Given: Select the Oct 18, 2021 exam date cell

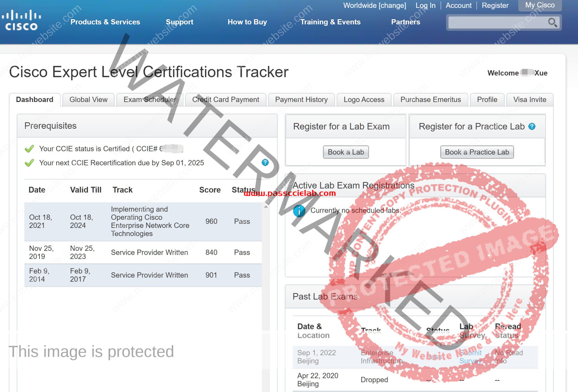Looking at the screenshot, I should coord(41,222).
